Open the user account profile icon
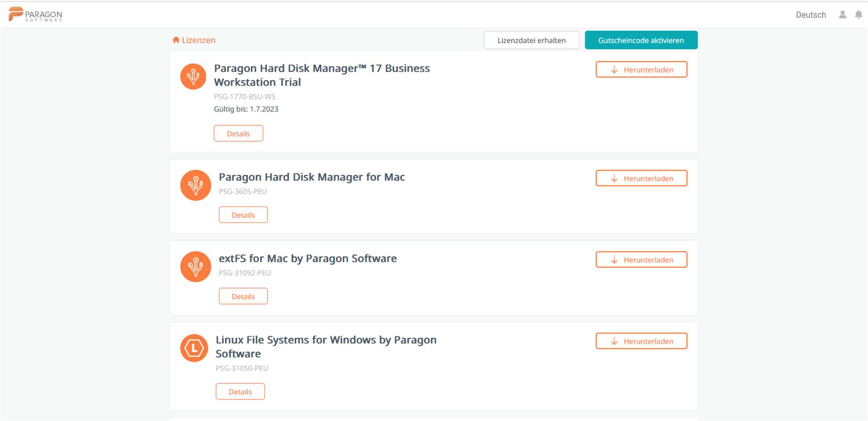The width and height of the screenshot is (868, 421). pyautogui.click(x=842, y=15)
